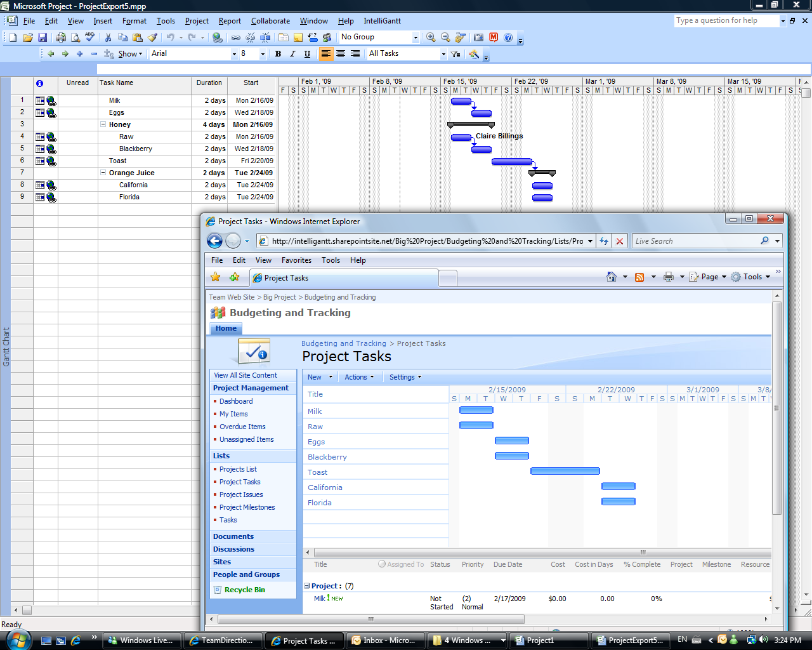Click the Copy Picture camera icon
Screen dimensions: 812x650
[479, 37]
